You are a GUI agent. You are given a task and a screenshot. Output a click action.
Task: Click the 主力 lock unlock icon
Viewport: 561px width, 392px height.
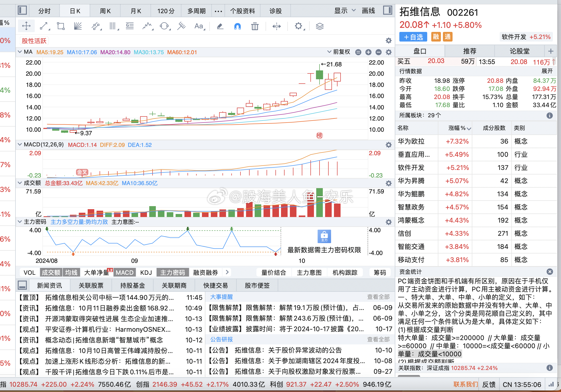324,236
